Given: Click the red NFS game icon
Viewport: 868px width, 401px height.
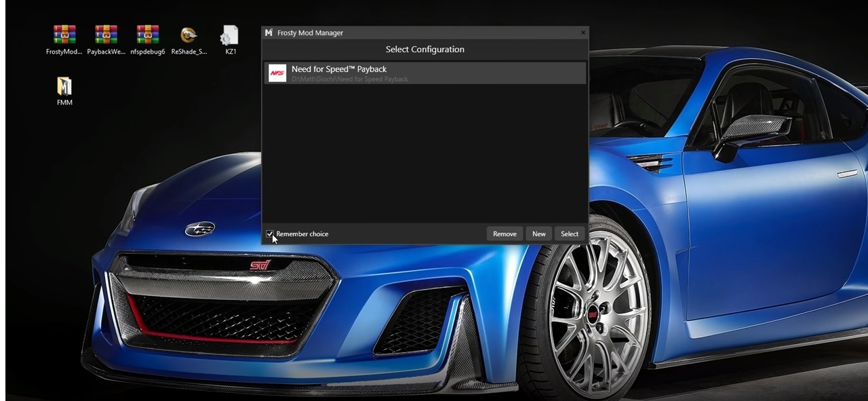Looking at the screenshot, I should 277,73.
